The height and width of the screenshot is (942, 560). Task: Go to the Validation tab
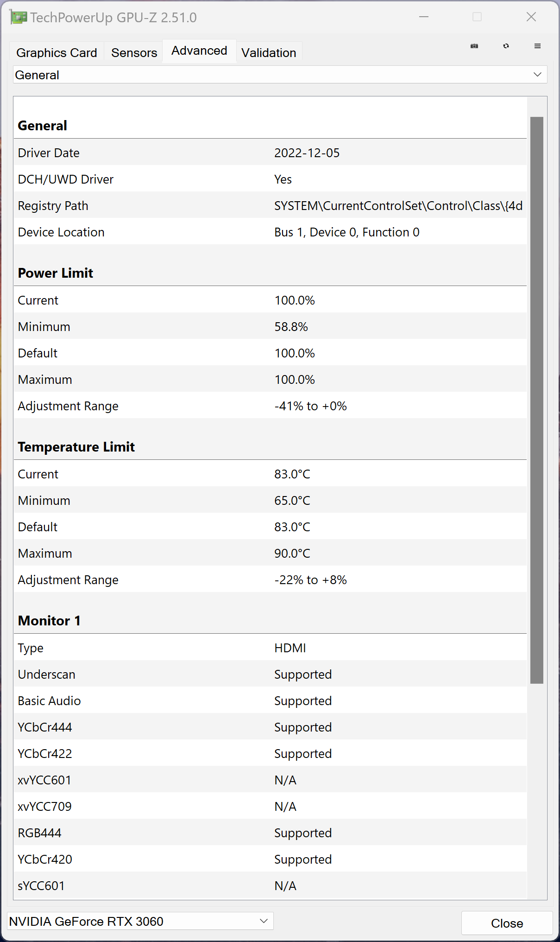269,52
